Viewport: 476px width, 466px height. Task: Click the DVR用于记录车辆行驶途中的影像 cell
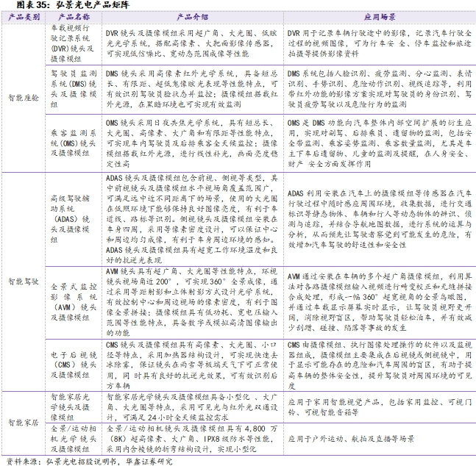380,43
